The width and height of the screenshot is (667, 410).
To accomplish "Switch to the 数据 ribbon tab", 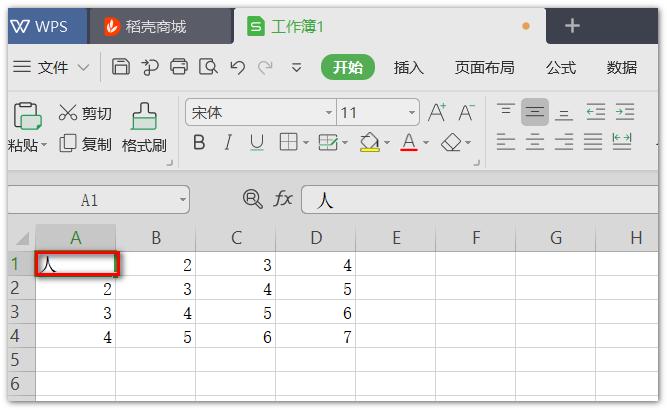I will pyautogui.click(x=621, y=67).
